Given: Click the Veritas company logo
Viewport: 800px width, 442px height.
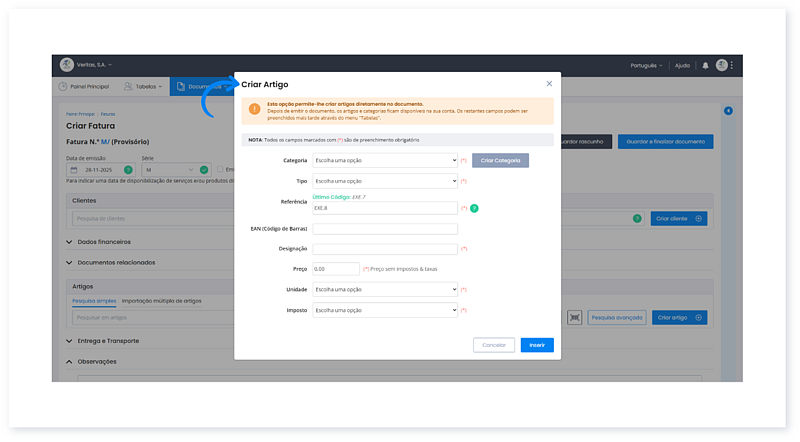Looking at the screenshot, I should point(67,65).
